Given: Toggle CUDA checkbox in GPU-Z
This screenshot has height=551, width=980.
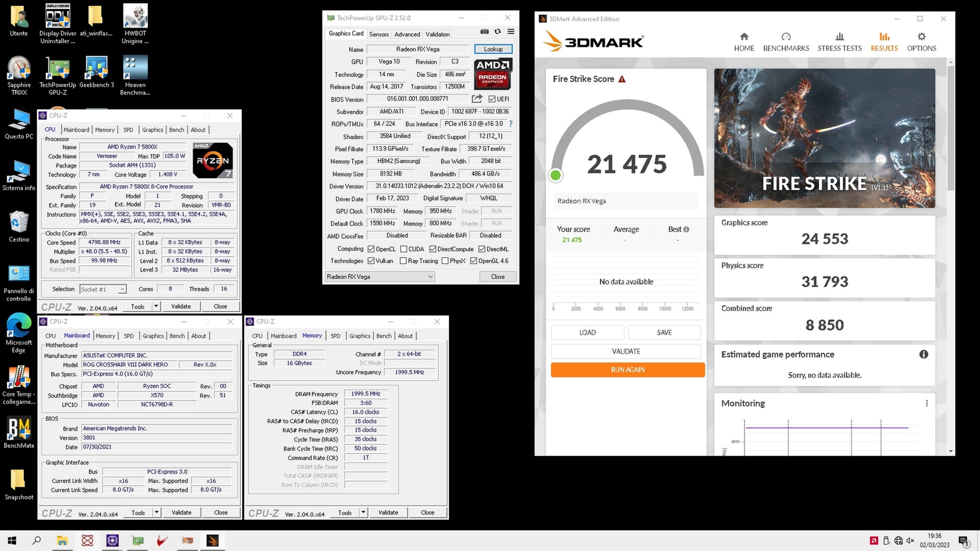Looking at the screenshot, I should pos(404,249).
